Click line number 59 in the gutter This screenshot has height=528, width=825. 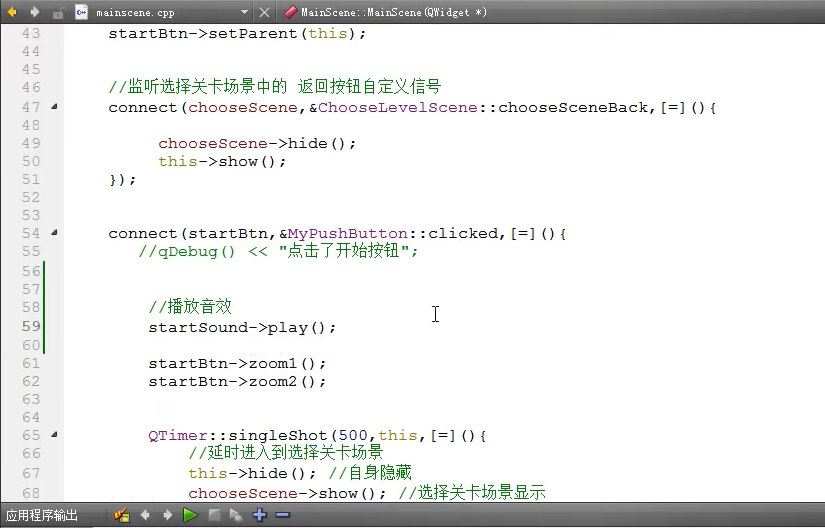pyautogui.click(x=31, y=327)
